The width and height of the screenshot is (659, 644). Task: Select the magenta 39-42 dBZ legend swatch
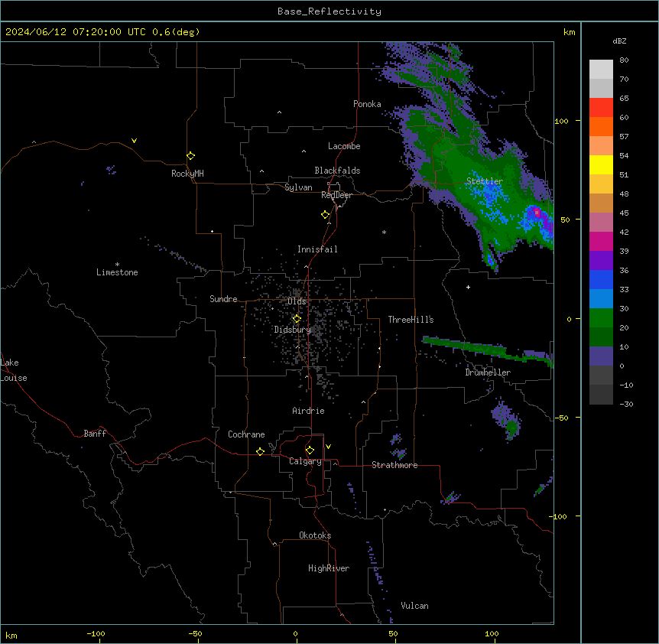pos(601,241)
